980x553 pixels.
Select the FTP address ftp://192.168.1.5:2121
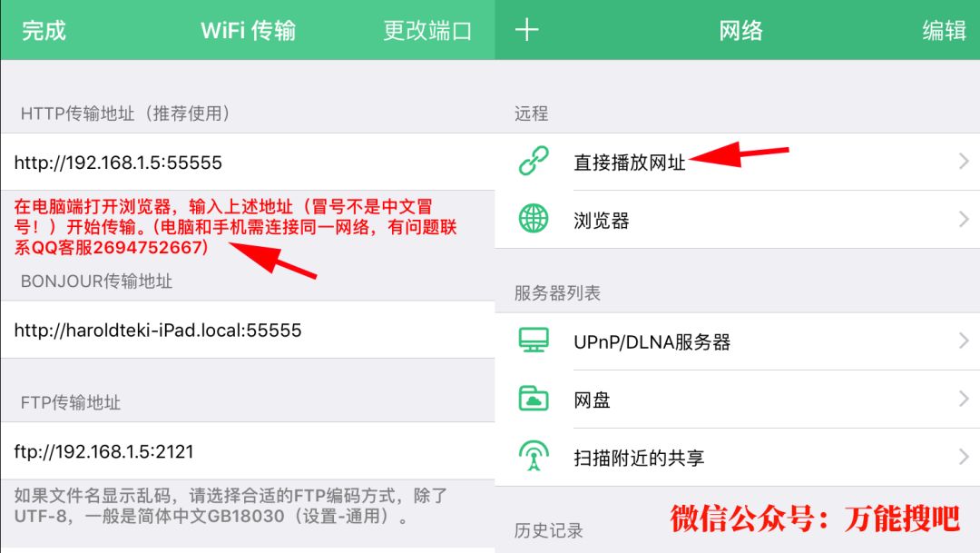(248, 451)
